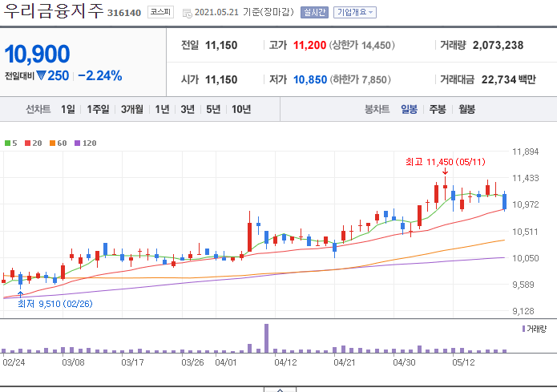
Task: Click the 10,050 price axis label
Action: 526,258
